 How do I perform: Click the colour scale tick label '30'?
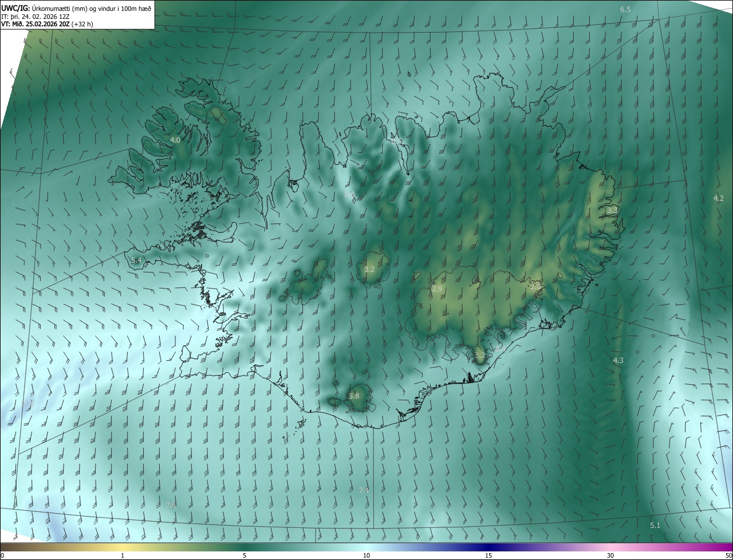[x=610, y=556]
